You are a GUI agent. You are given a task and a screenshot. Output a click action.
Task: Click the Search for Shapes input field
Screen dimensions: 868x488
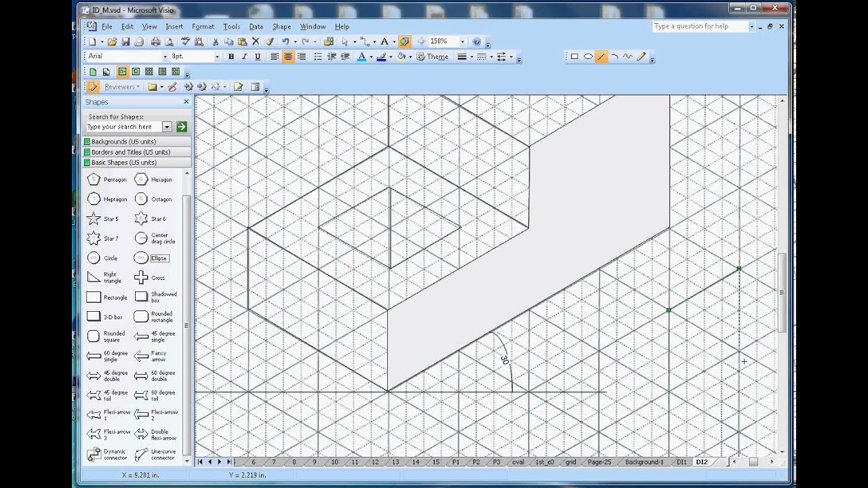coord(124,127)
